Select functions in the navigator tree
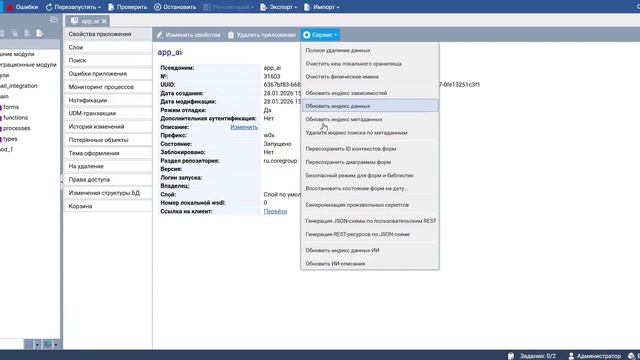The image size is (640, 360). click(16, 118)
